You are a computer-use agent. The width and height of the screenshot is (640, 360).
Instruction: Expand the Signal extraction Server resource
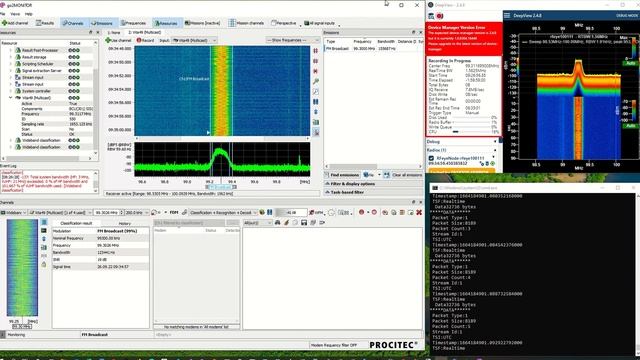(11, 71)
